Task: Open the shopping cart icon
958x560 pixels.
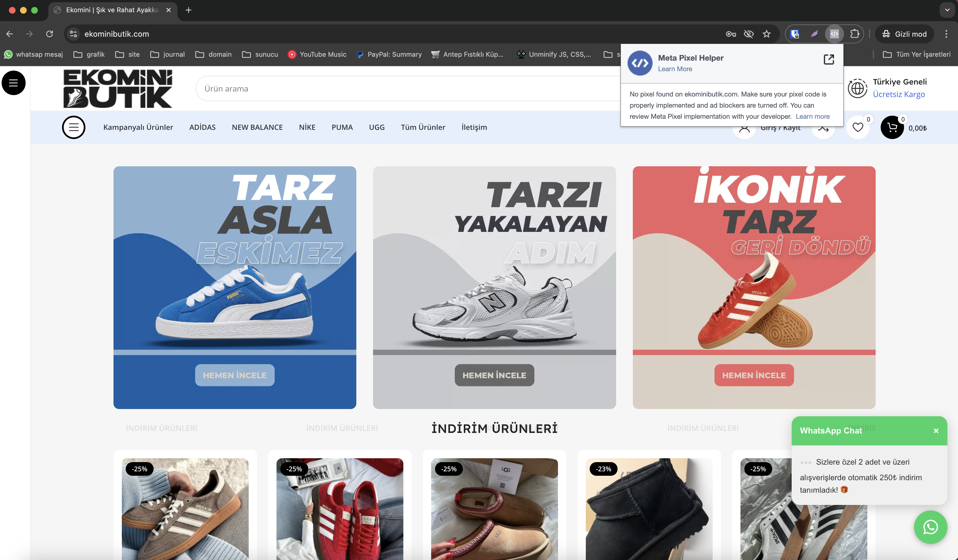Action: 892,127
